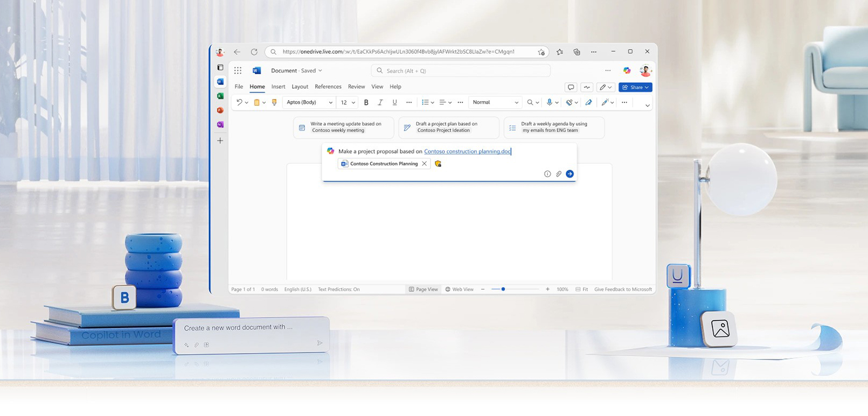Click Give Feedback to Microsoft

pos(623,290)
